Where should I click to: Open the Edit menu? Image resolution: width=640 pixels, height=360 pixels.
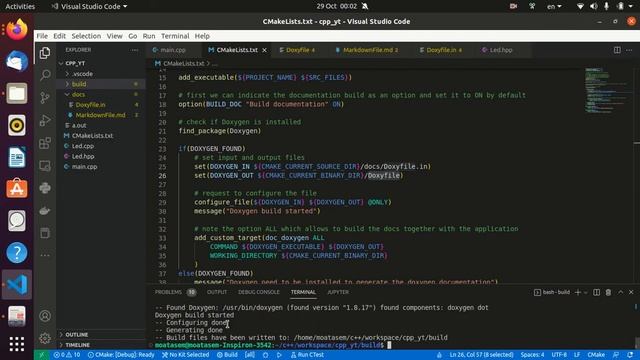60,36
